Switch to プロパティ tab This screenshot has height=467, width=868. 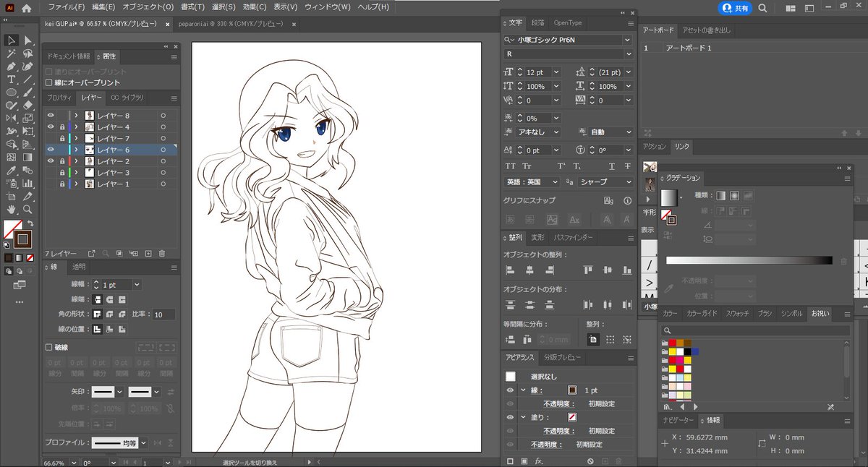60,98
